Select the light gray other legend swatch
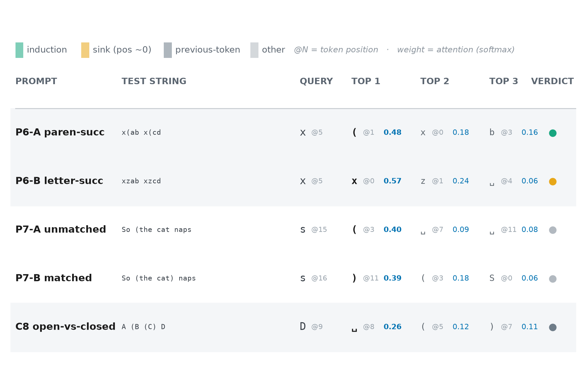The width and height of the screenshot is (588, 368). (254, 50)
